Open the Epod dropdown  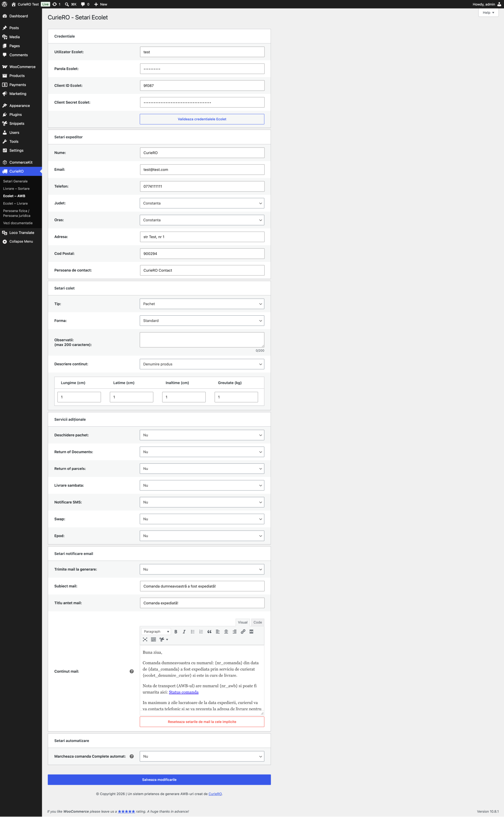[202, 536]
